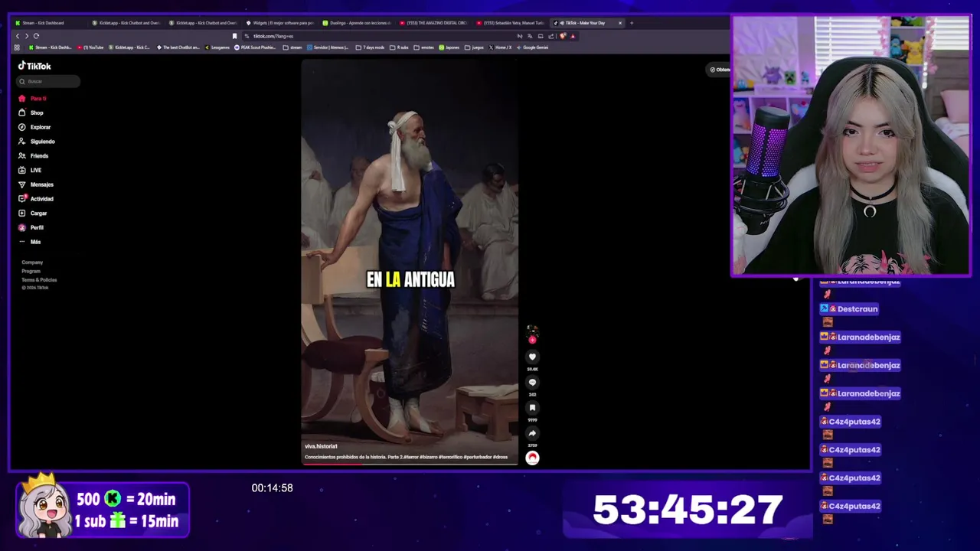Open the Home / X bookmark
The width and height of the screenshot is (980, 551).
tap(500, 47)
